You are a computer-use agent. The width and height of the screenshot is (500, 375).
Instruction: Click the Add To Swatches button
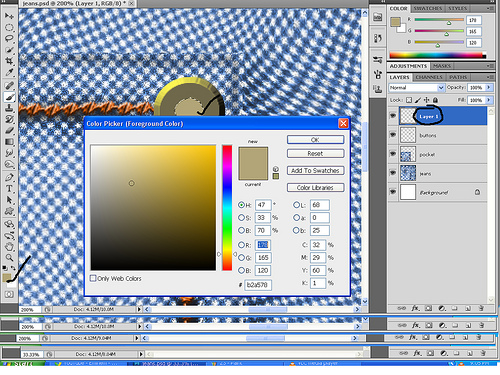(315, 171)
